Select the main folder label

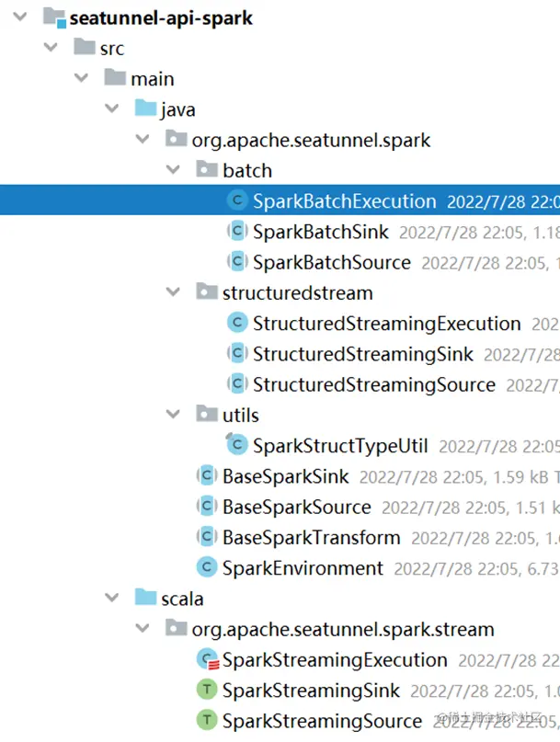click(153, 78)
